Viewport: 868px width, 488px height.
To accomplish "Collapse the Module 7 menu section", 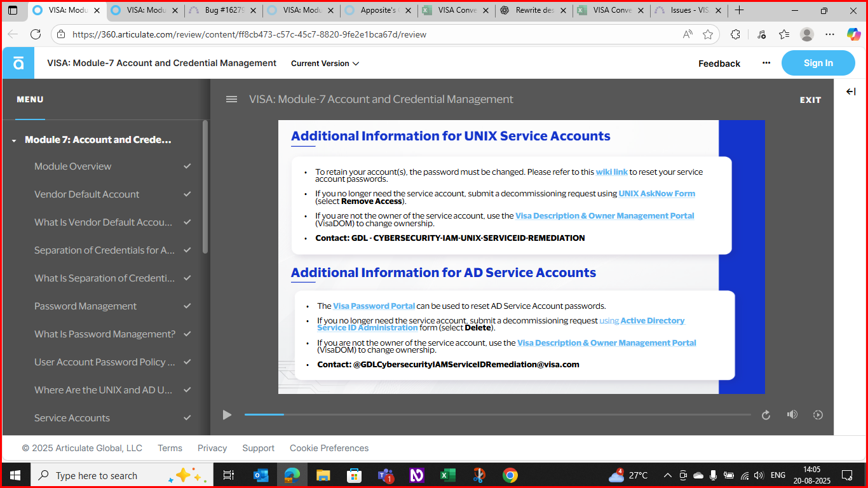I will pyautogui.click(x=14, y=140).
